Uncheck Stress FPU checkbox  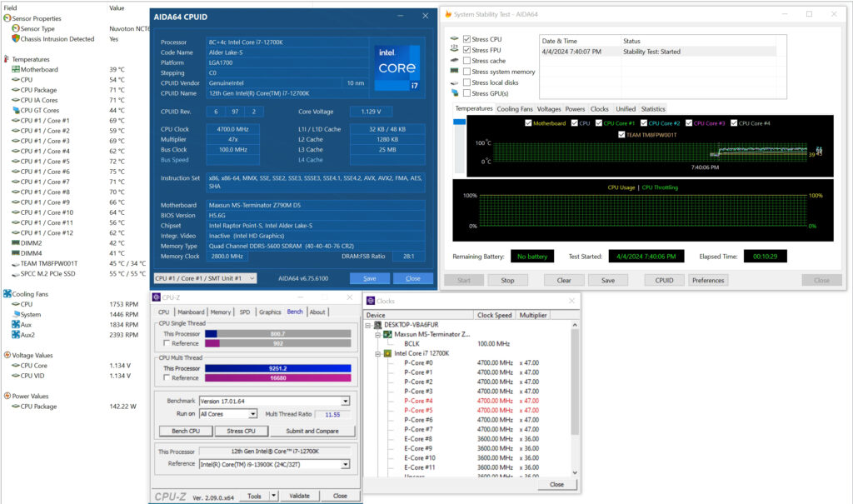466,49
